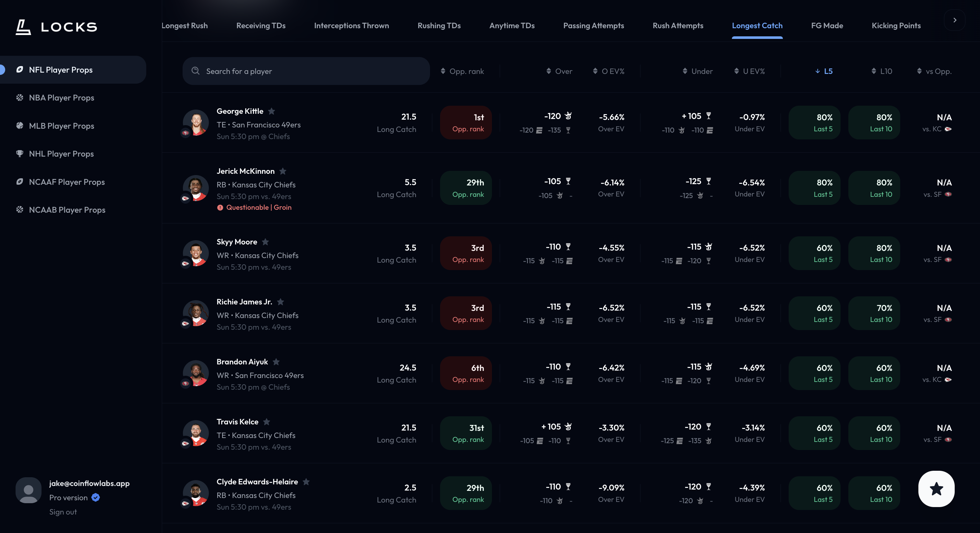Click the NBA basketball icon in sidebar

(19, 97)
